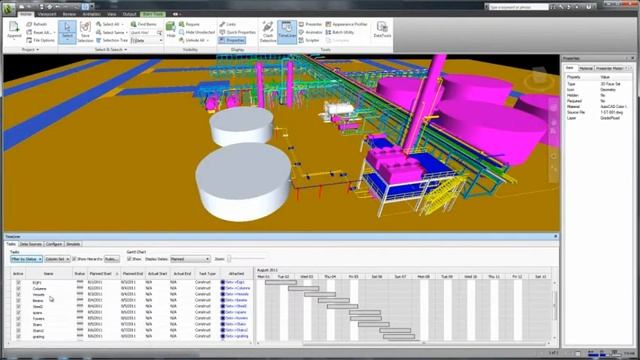Click the quick find search icon
This screenshot has width=640, height=360.
(x=160, y=33)
